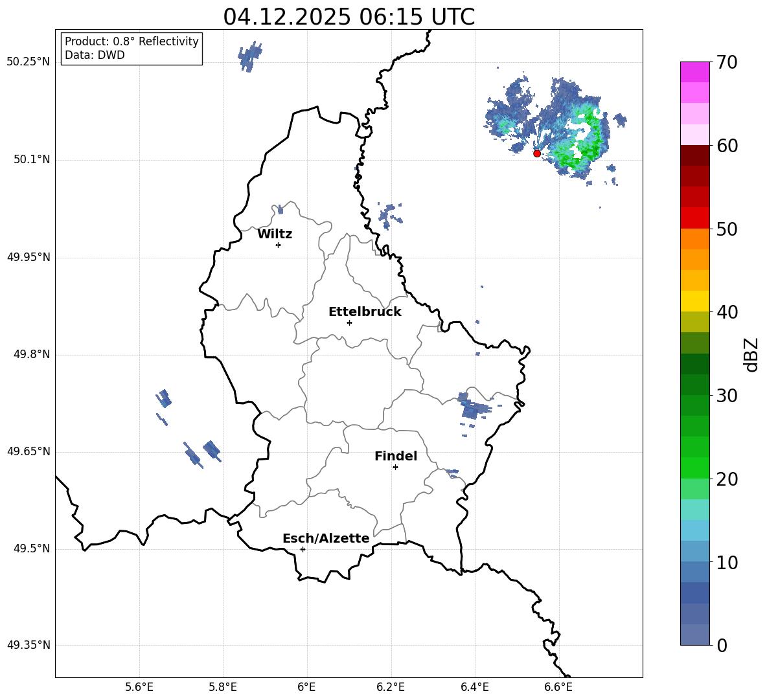Click the 10 tick label on the colorbar
The image size is (767, 700).
click(x=727, y=562)
